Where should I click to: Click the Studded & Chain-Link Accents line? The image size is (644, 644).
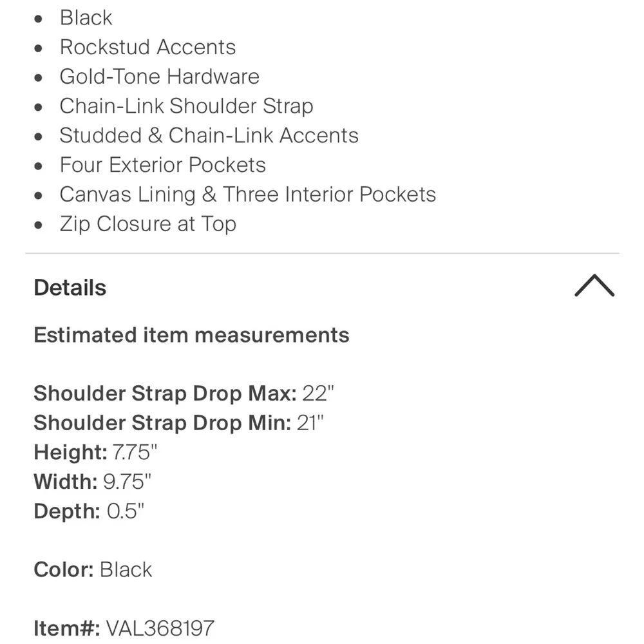pyautogui.click(x=209, y=136)
